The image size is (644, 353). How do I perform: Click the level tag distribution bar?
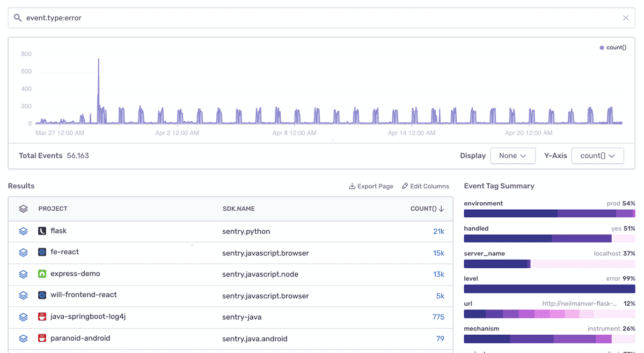point(550,289)
